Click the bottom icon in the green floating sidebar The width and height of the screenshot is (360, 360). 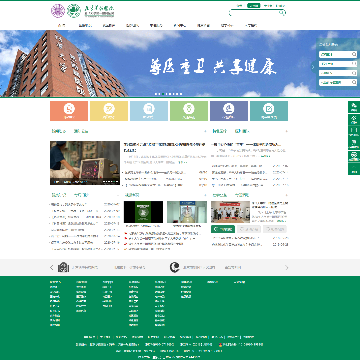coord(354,169)
